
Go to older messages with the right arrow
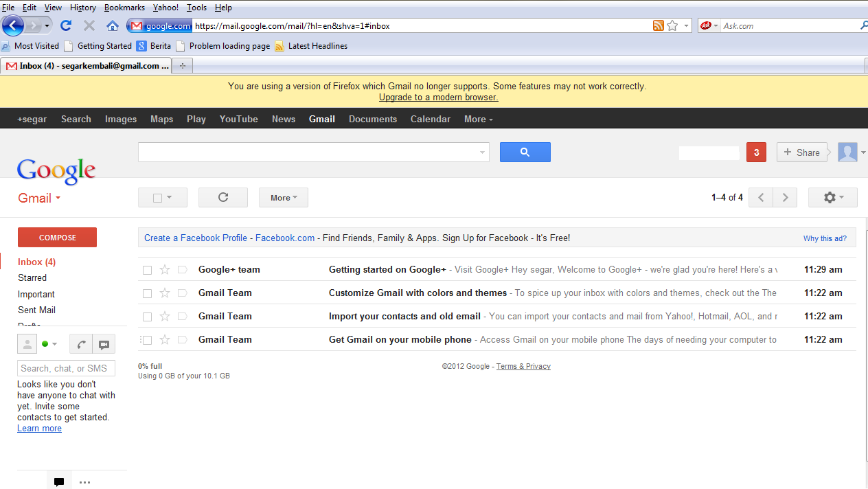point(785,198)
